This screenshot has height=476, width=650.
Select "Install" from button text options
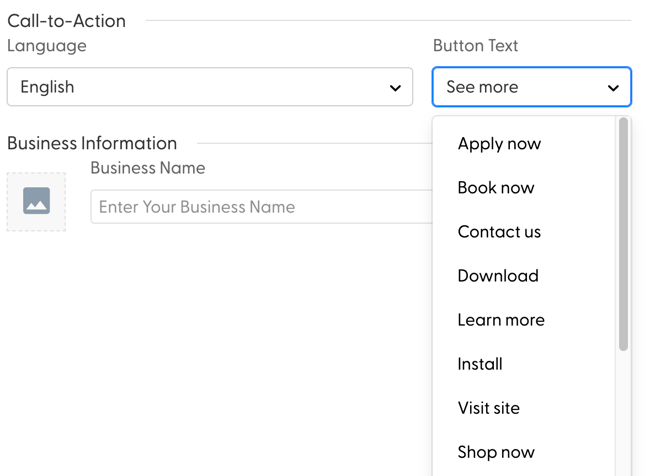coord(480,364)
